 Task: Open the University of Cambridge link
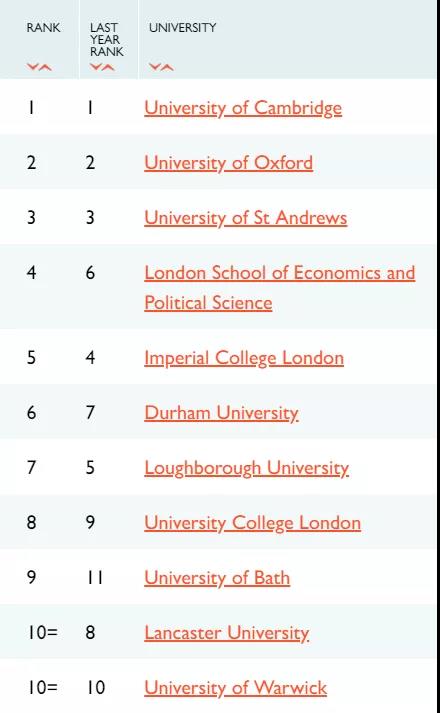243,108
